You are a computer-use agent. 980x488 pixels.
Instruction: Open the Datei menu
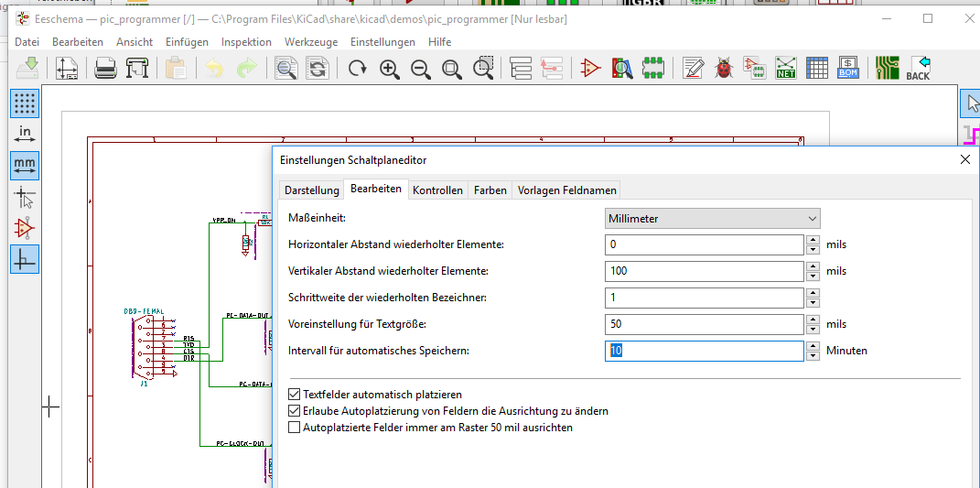click(x=27, y=42)
